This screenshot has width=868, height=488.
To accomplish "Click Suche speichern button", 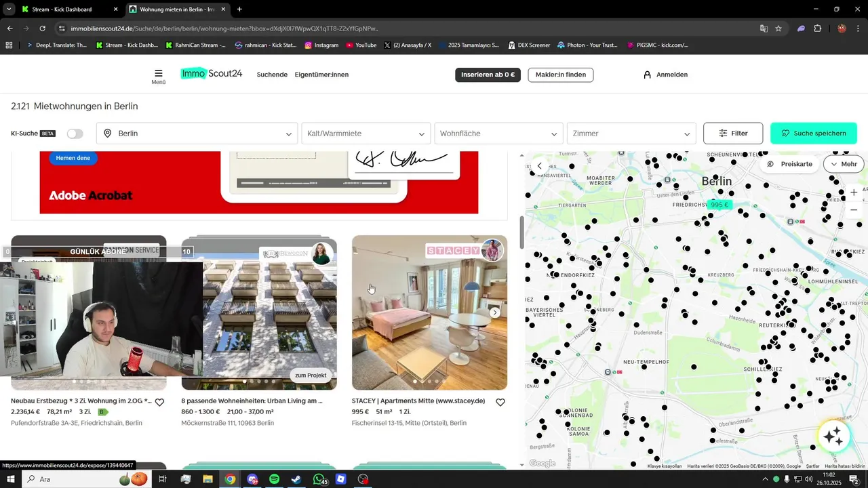I will 814,134.
